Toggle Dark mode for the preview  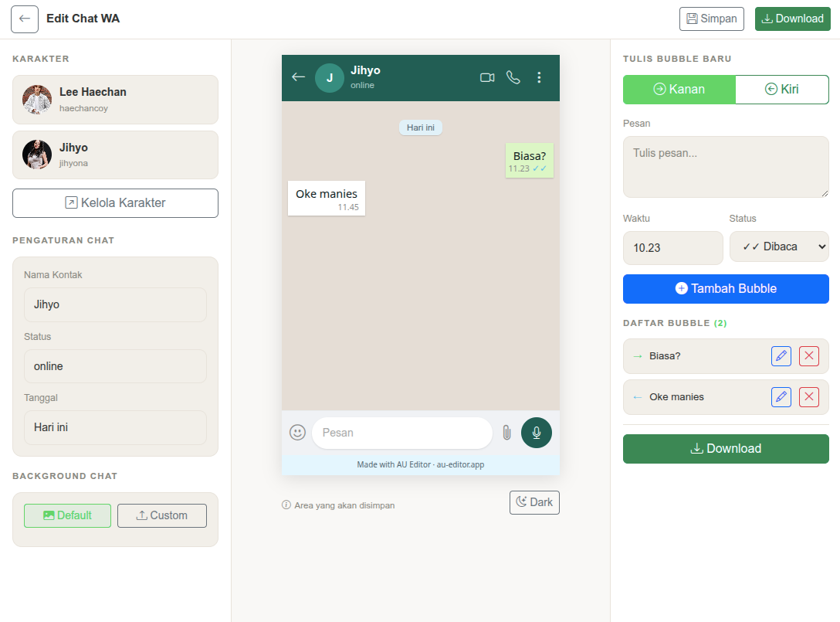click(534, 502)
